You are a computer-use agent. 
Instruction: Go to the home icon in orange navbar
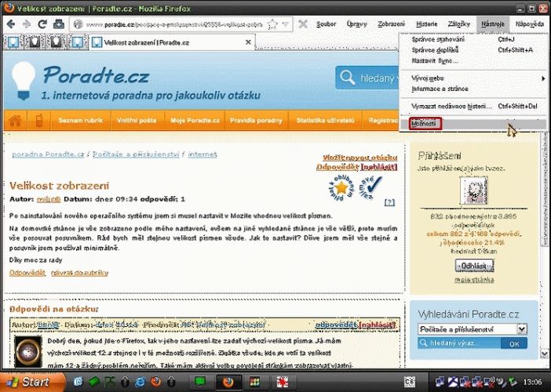point(15,121)
